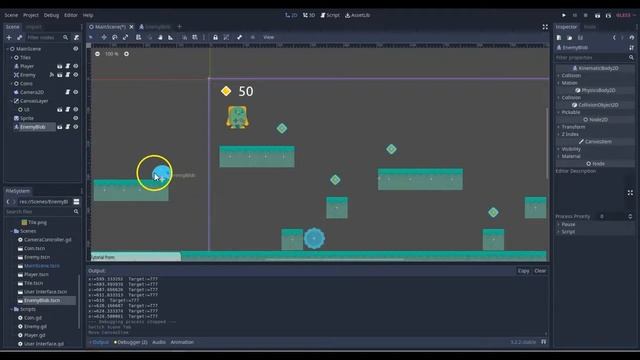Open the inspector object properties tools icon

coord(631,48)
